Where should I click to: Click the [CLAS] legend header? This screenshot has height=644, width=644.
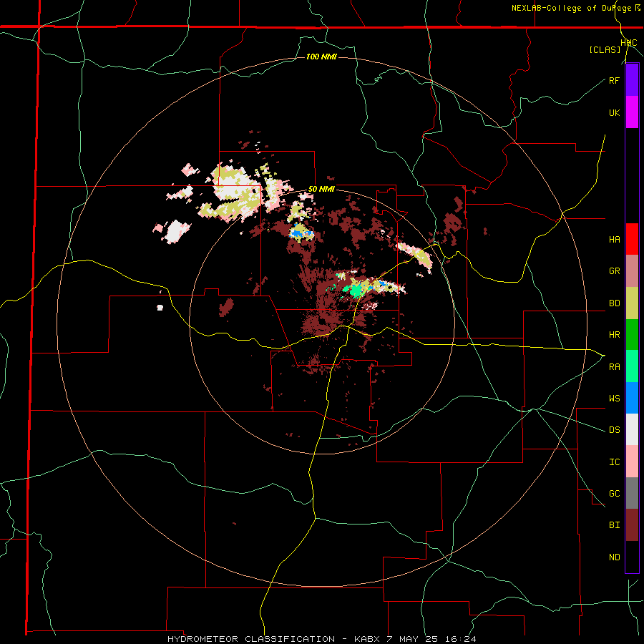point(605,50)
